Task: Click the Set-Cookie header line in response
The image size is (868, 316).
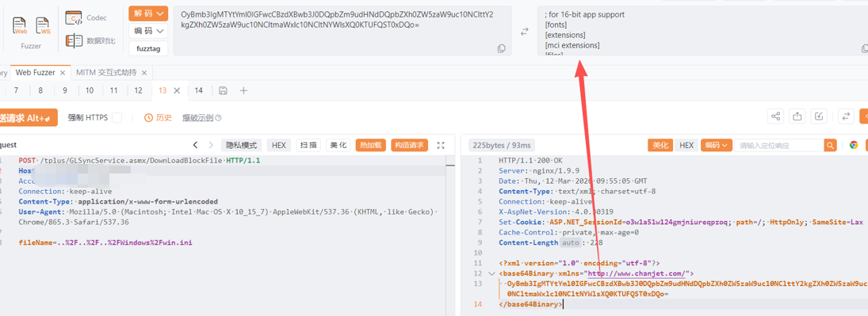Action: [x=681, y=222]
